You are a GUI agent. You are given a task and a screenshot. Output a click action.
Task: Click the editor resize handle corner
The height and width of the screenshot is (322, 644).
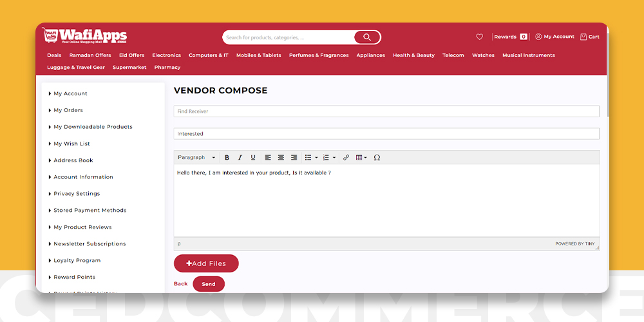[597, 248]
